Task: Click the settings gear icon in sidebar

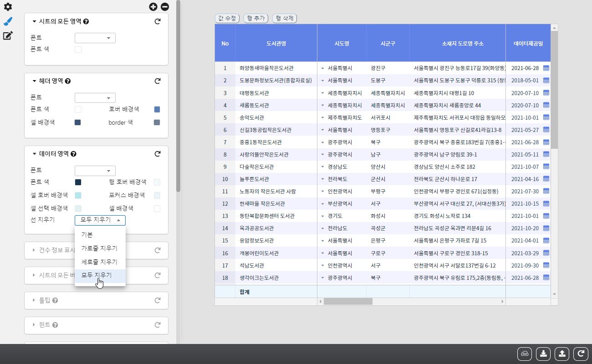Action: (8, 7)
